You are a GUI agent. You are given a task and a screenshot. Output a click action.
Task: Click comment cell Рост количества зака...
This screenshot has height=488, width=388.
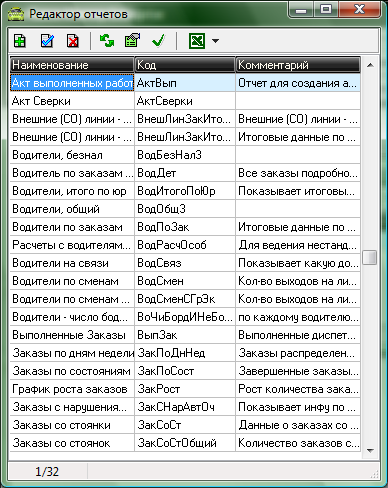298,389
